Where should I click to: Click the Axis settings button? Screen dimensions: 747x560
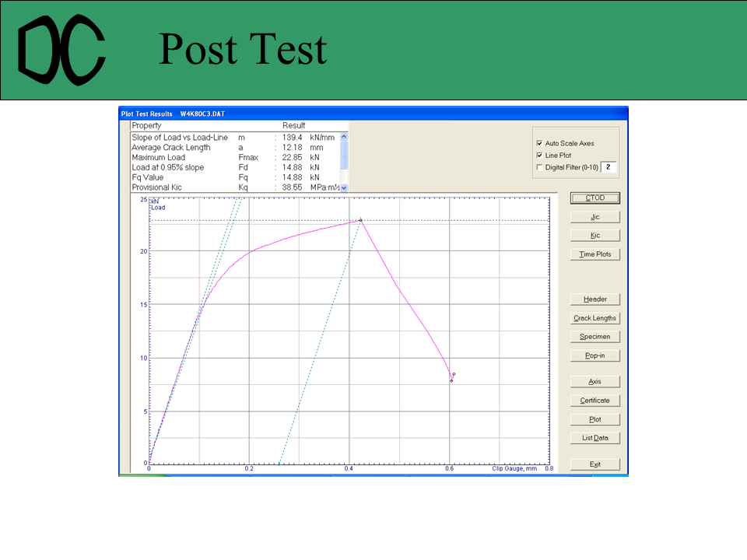click(594, 382)
